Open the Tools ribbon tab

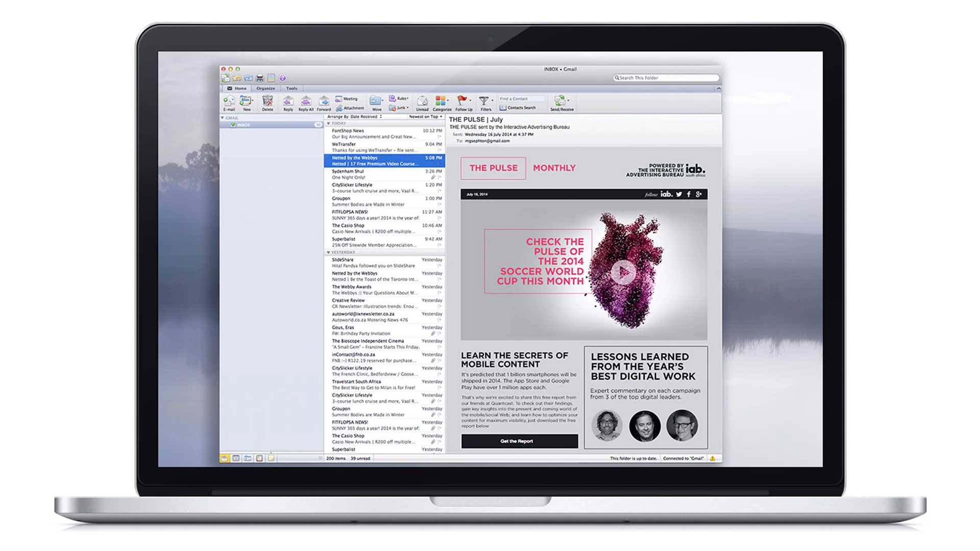point(291,88)
